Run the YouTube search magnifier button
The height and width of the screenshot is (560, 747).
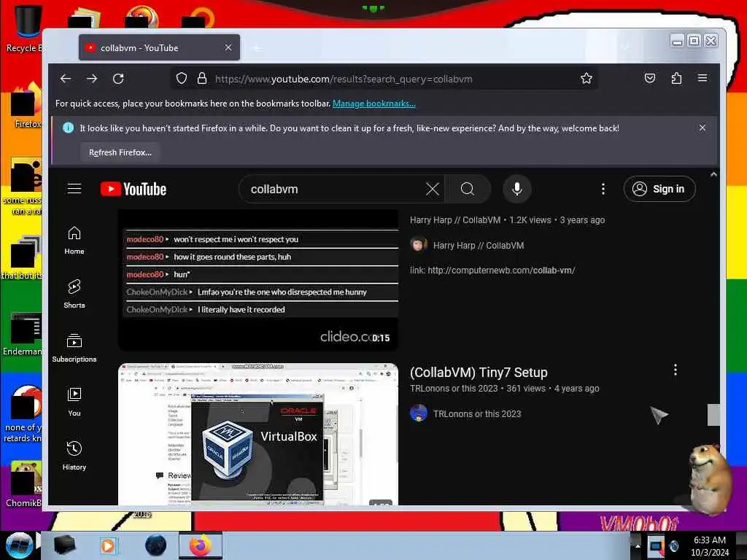[x=468, y=189]
